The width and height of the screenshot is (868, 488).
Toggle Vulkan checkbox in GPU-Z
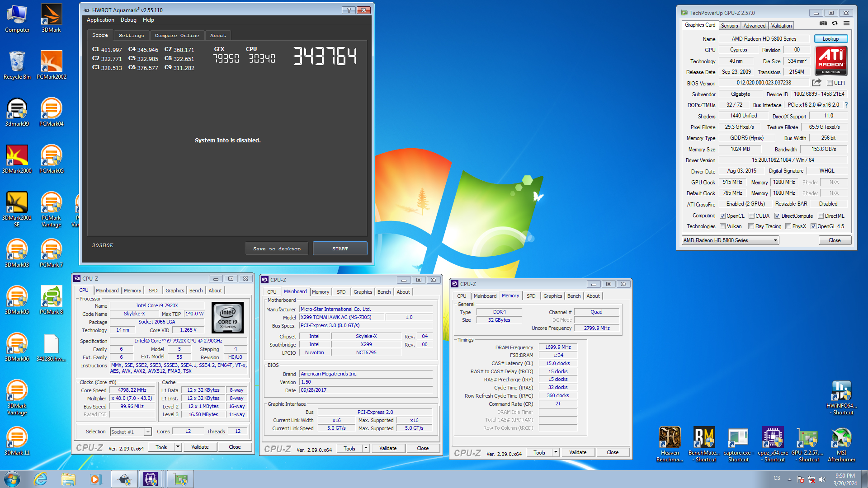pos(722,226)
